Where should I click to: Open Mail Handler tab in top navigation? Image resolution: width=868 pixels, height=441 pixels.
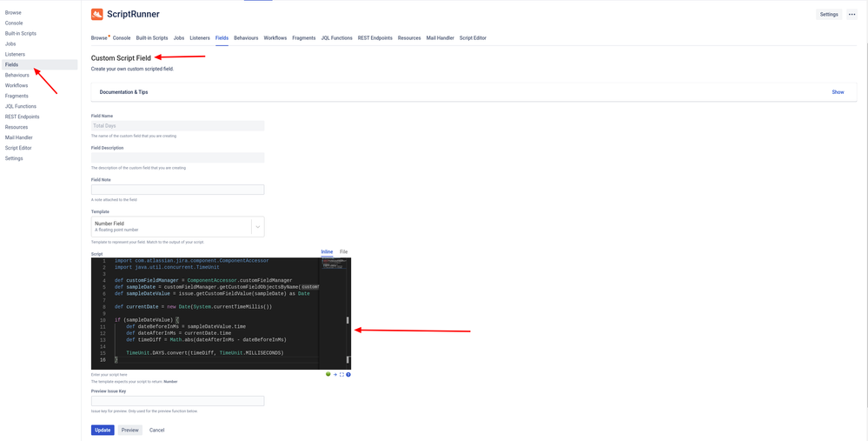click(441, 38)
